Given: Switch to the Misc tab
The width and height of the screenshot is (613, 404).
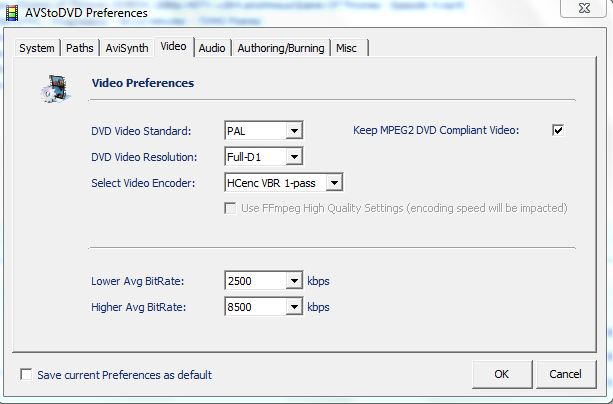Looking at the screenshot, I should (x=346, y=48).
